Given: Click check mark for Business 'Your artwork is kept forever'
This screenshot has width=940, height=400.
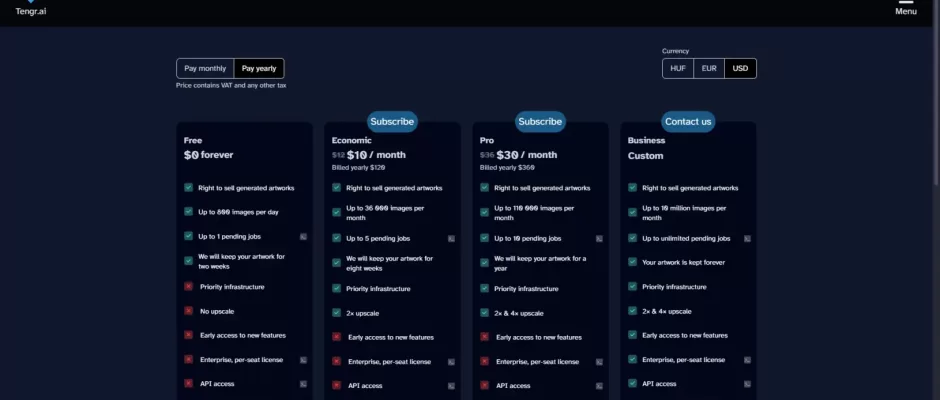Looking at the screenshot, I should 632,261.
